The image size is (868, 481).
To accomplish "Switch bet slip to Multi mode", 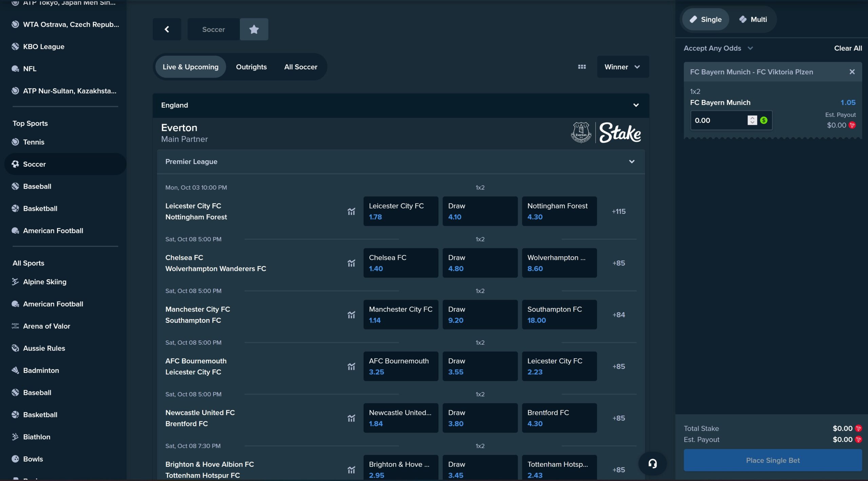I will pos(753,19).
